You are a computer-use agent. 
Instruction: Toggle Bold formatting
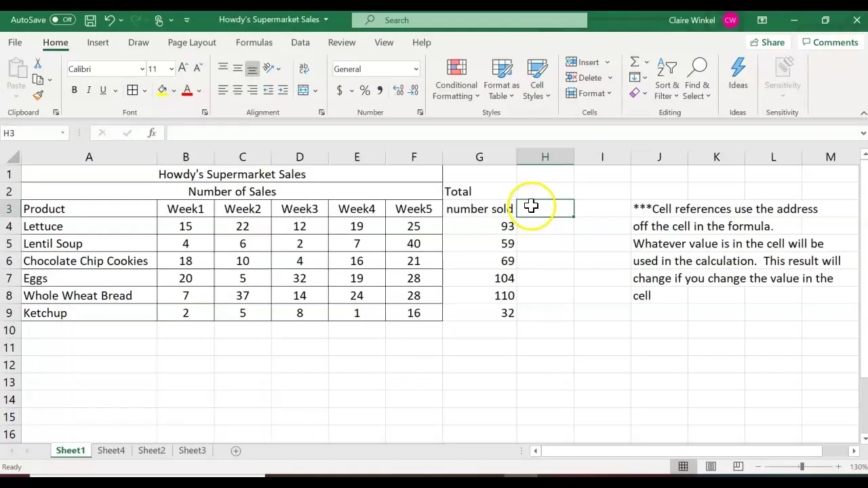[x=74, y=90]
